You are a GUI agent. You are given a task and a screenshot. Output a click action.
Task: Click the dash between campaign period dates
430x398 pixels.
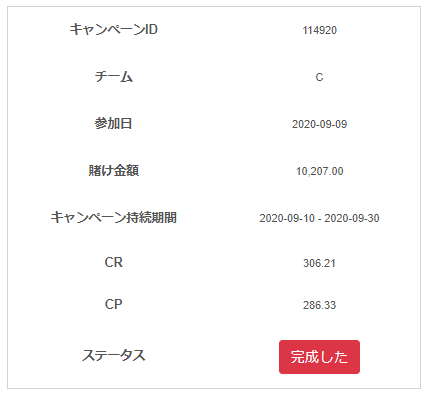point(319,219)
